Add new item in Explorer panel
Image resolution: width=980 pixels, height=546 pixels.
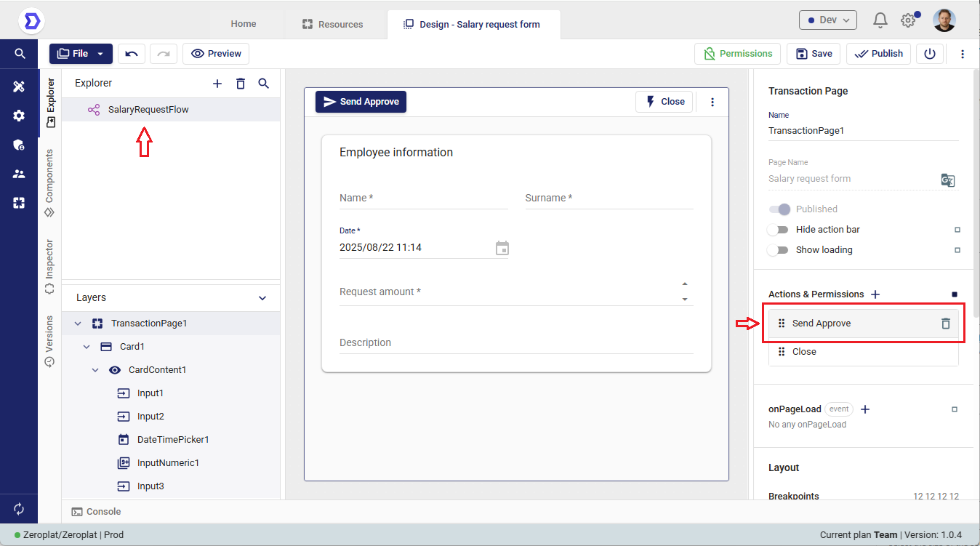[x=217, y=84]
